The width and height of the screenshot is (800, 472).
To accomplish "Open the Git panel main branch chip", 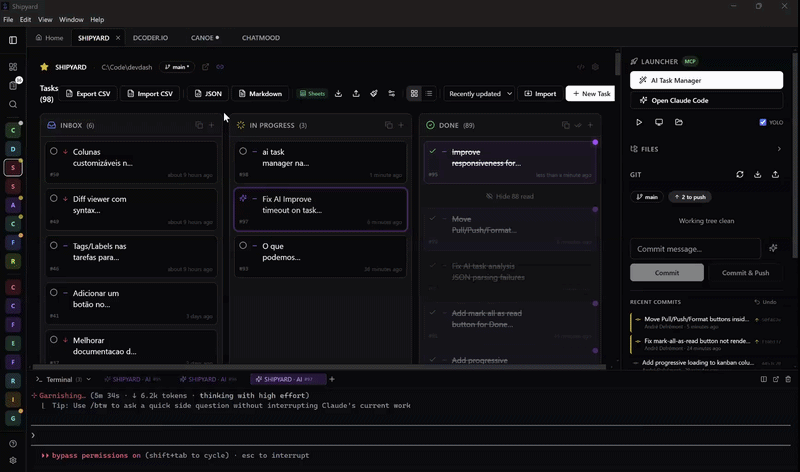I will (x=646, y=197).
